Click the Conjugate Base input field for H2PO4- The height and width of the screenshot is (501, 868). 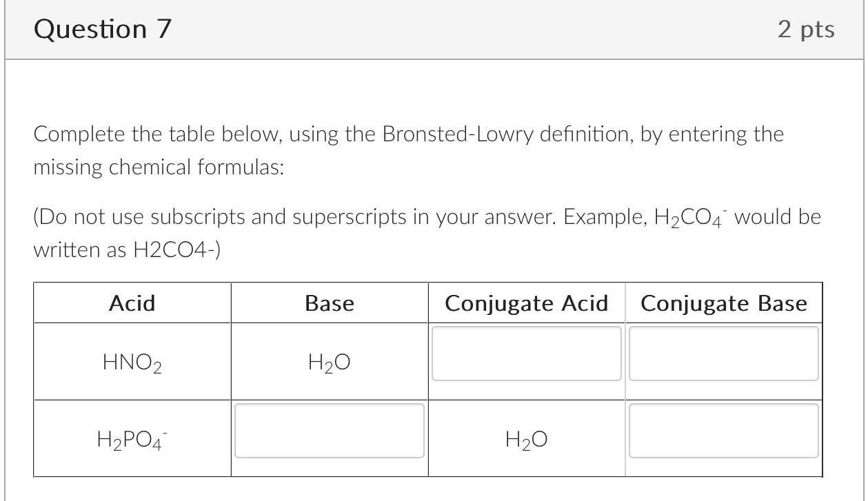coord(723,430)
